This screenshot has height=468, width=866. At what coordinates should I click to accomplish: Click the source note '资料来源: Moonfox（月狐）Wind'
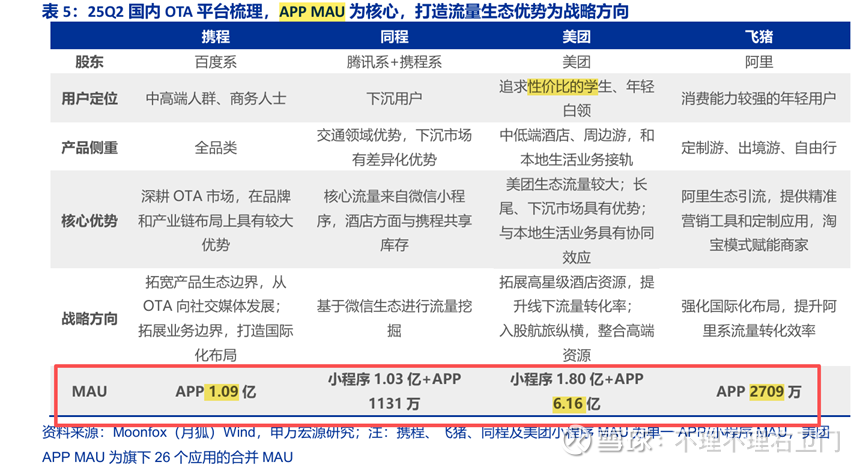pos(149,432)
